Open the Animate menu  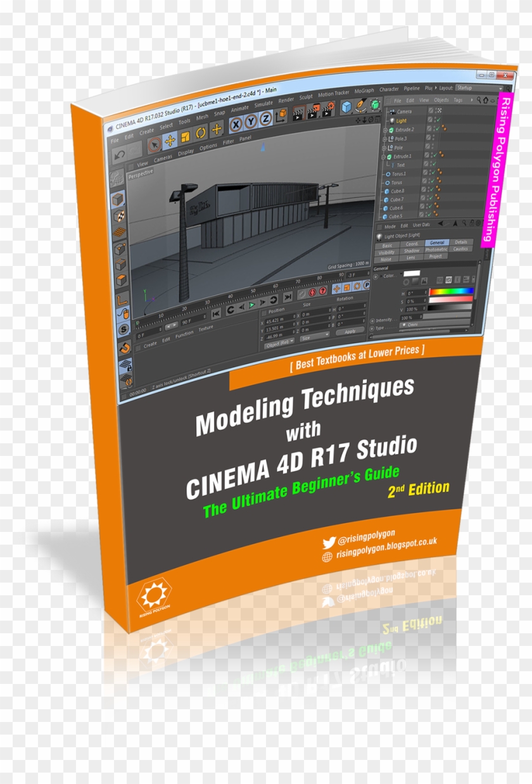click(x=238, y=110)
